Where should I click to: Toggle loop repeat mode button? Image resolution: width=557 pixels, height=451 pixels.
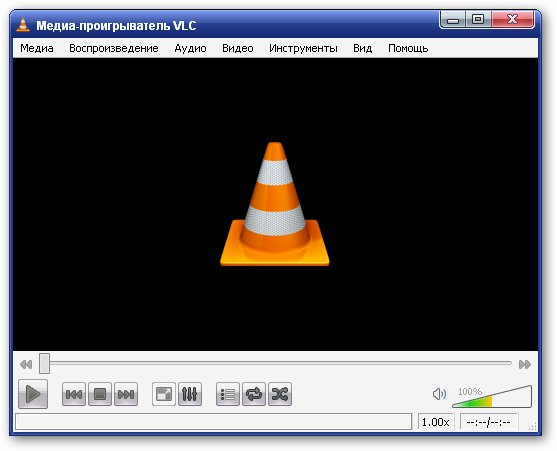[254, 394]
